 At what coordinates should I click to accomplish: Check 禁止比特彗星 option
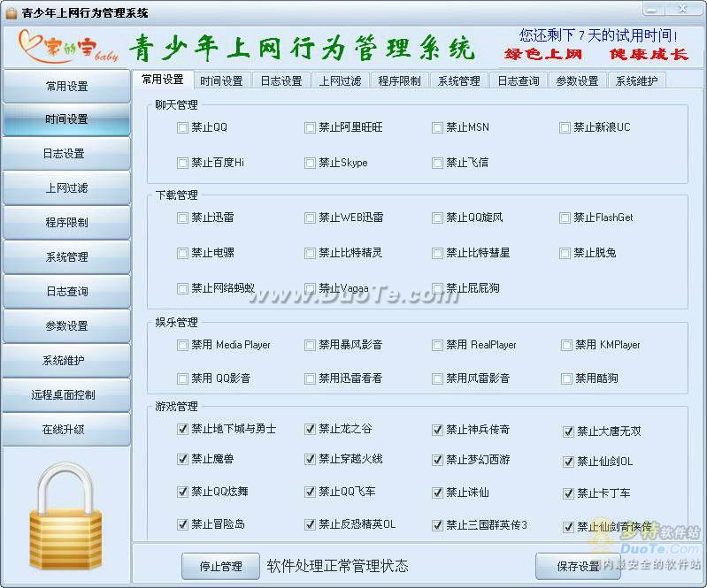pos(437,254)
